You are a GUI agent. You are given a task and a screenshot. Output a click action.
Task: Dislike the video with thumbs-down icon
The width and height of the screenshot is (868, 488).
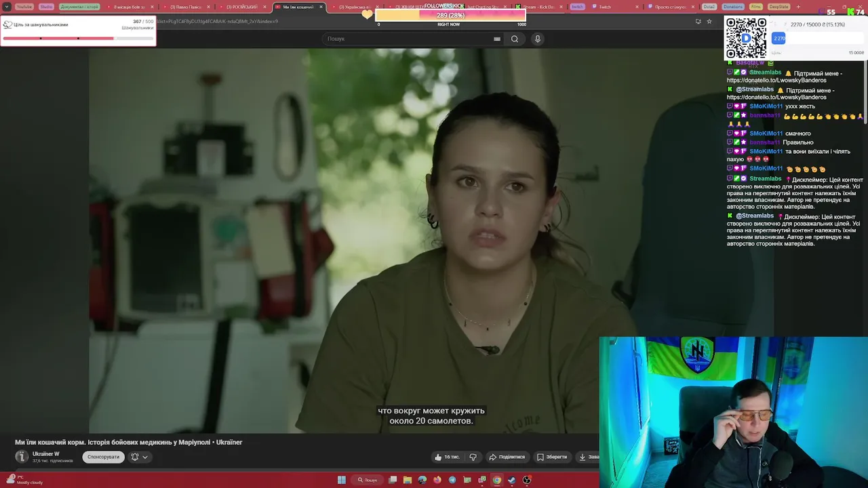[x=473, y=457]
